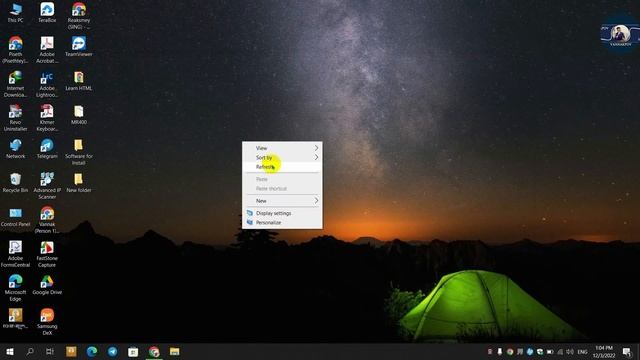The image size is (640, 360).
Task: Switch to Chrome on the taskbar
Action: [x=154, y=351]
